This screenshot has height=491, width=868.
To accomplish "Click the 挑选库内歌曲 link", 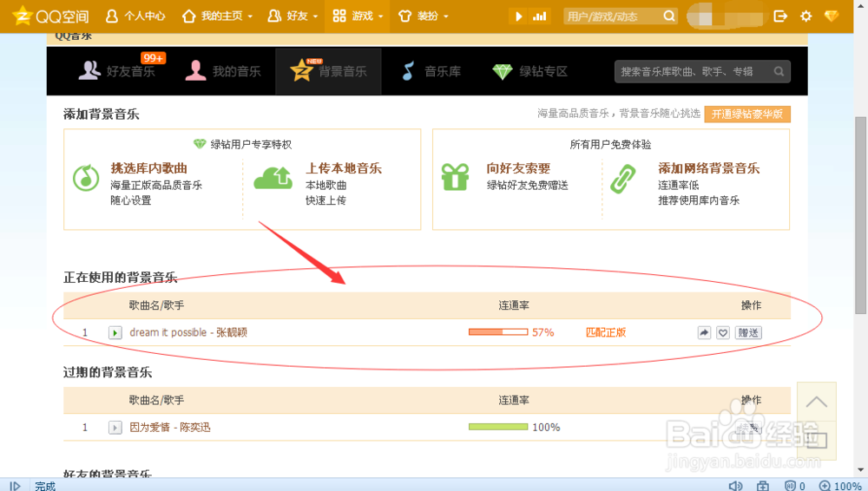I will 149,168.
